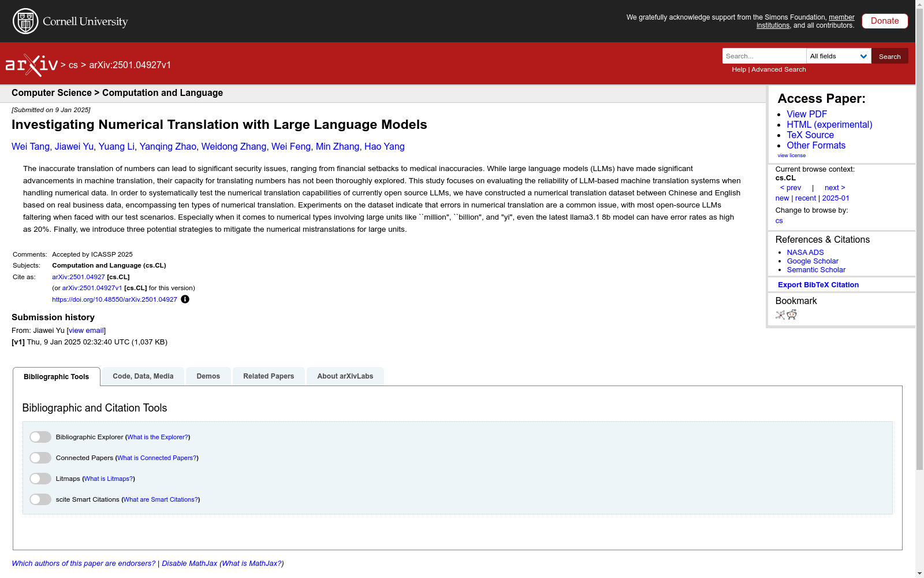Screen dimensions: 924x578
Task: Switch to Related Papers tab
Action: [269, 376]
